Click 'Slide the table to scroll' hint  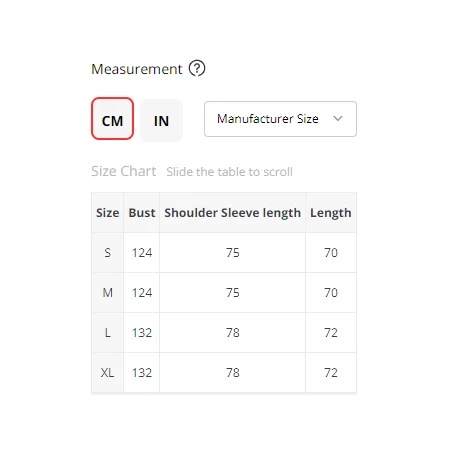point(229,172)
